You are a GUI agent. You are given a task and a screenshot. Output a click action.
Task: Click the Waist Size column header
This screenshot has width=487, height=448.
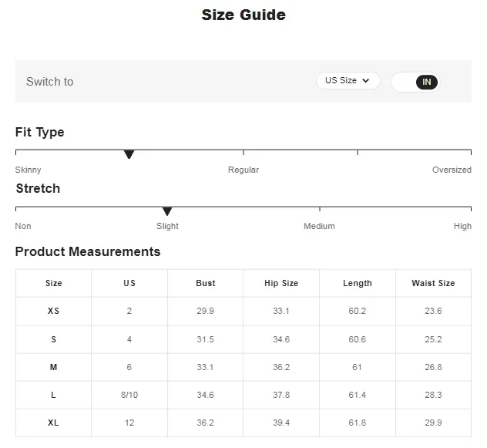pos(433,283)
